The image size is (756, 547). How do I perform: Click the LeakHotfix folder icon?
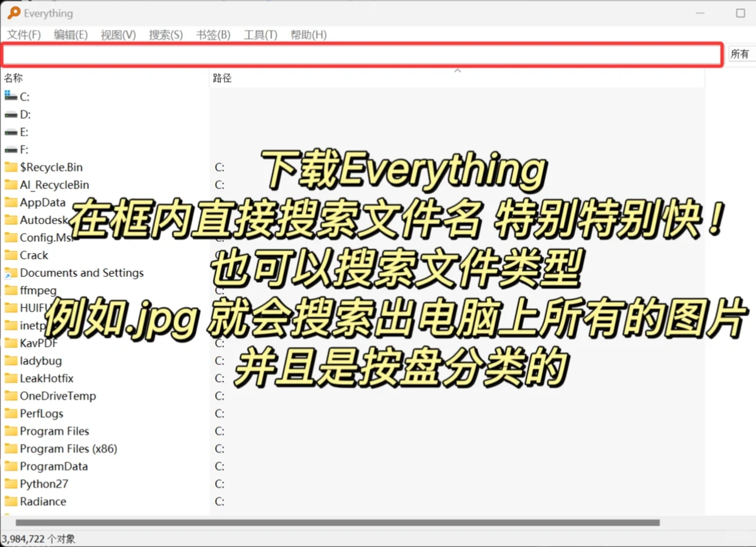[11, 378]
